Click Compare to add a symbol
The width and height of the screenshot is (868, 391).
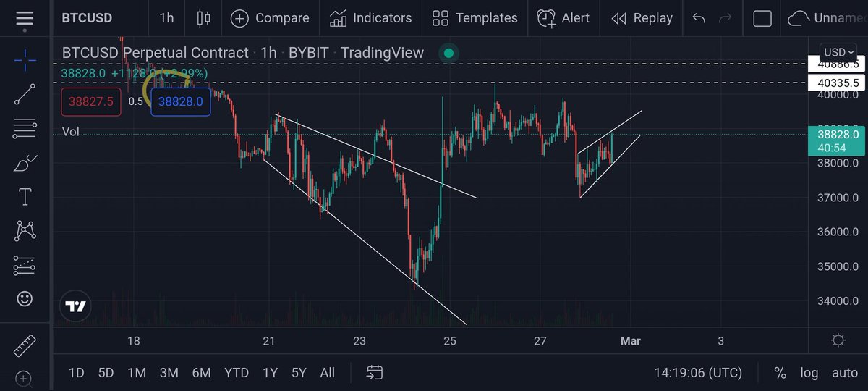click(269, 18)
